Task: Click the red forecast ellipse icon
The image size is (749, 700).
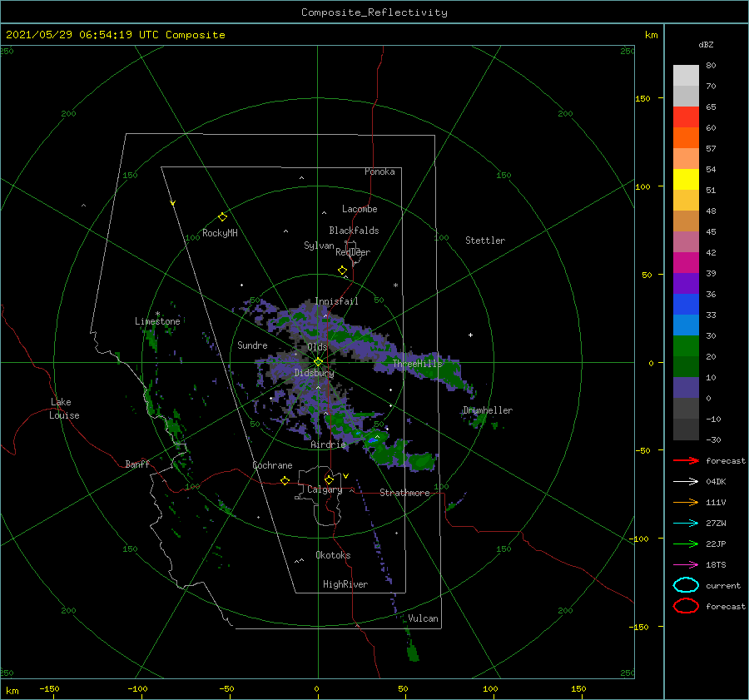Action: click(x=686, y=606)
